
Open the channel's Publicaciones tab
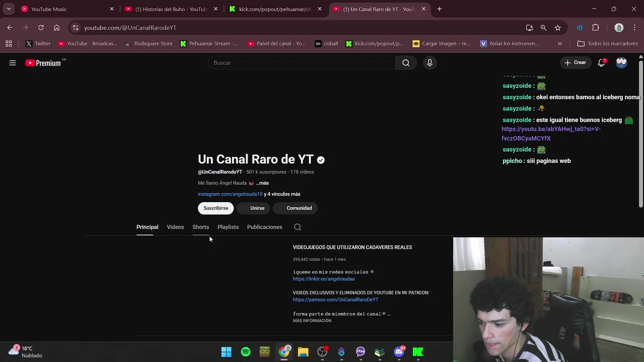click(x=265, y=227)
